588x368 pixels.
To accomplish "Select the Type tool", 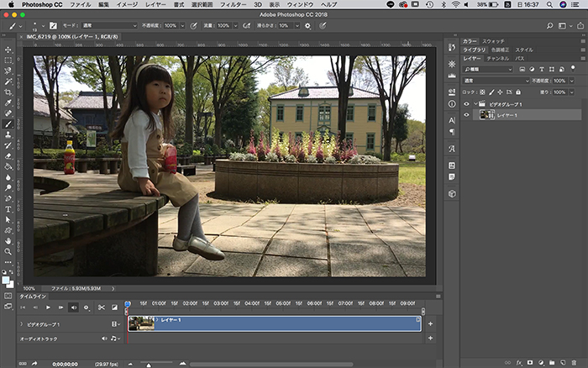I will [x=8, y=209].
